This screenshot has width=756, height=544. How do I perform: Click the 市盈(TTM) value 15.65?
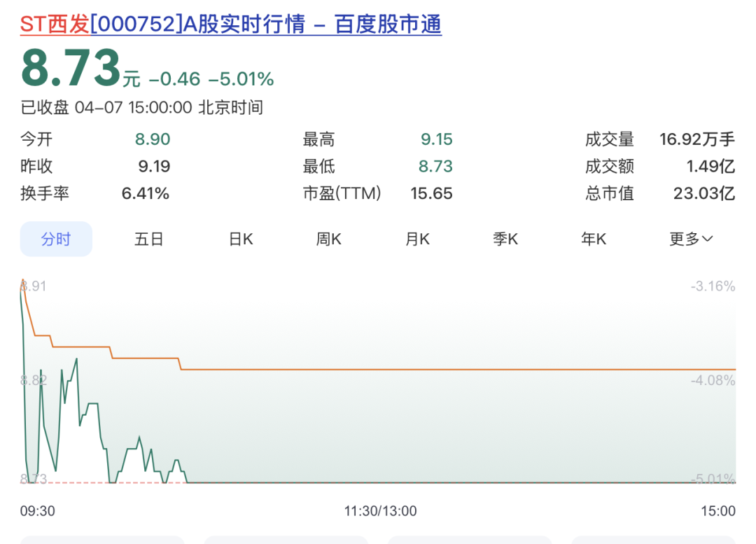431,194
